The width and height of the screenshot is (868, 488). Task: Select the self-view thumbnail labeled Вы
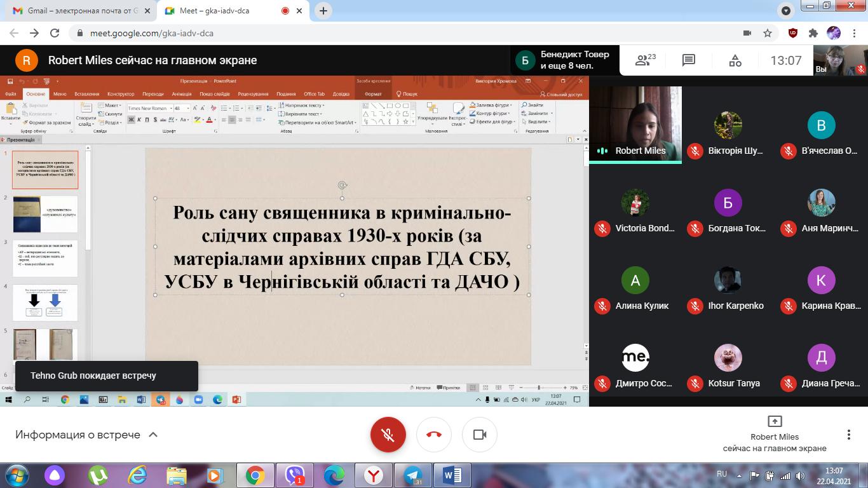point(841,61)
